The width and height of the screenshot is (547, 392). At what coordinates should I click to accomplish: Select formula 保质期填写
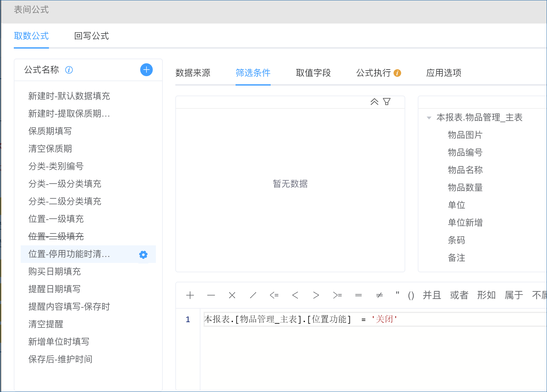click(88, 131)
